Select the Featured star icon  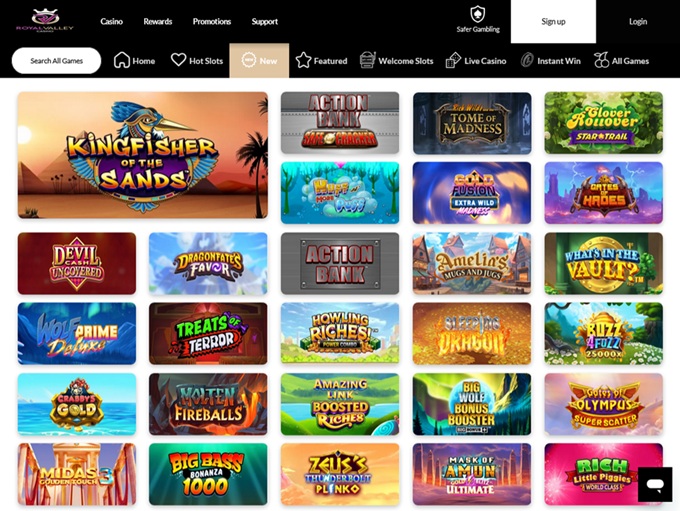(x=303, y=60)
